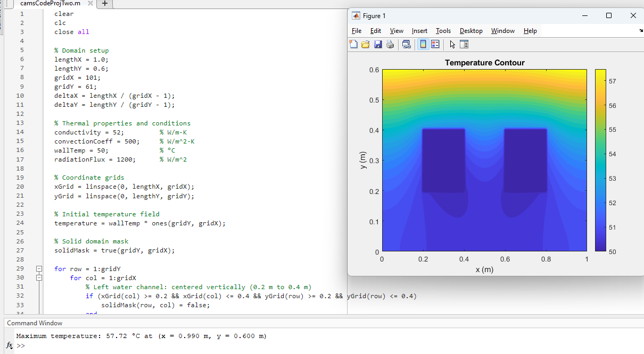Click the 'conductivity = 52;' code line
The width and height of the screenshot is (644, 354).
coord(89,132)
